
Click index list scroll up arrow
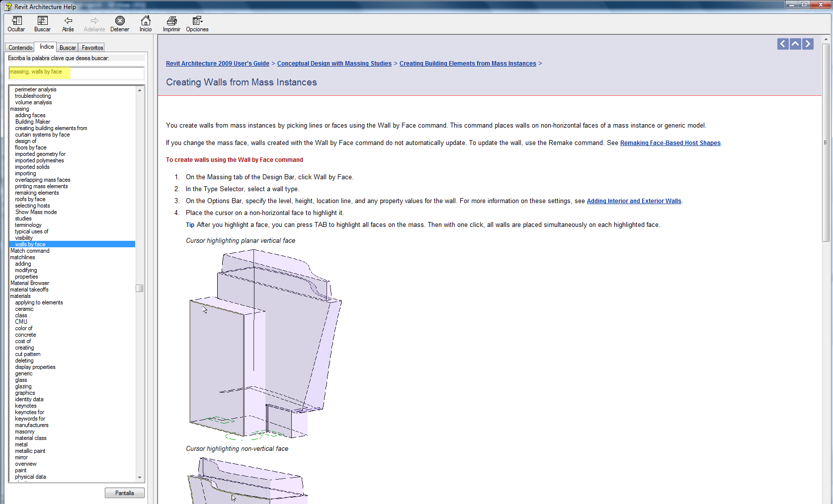click(140, 90)
